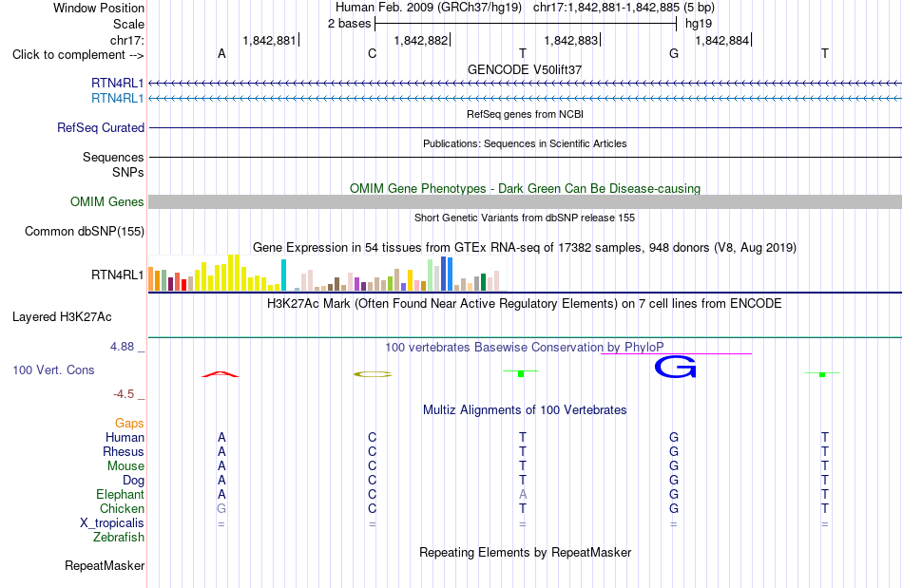Viewport: 903px width, 588px height.
Task: Click the RepeatMasker track label
Action: (x=105, y=565)
